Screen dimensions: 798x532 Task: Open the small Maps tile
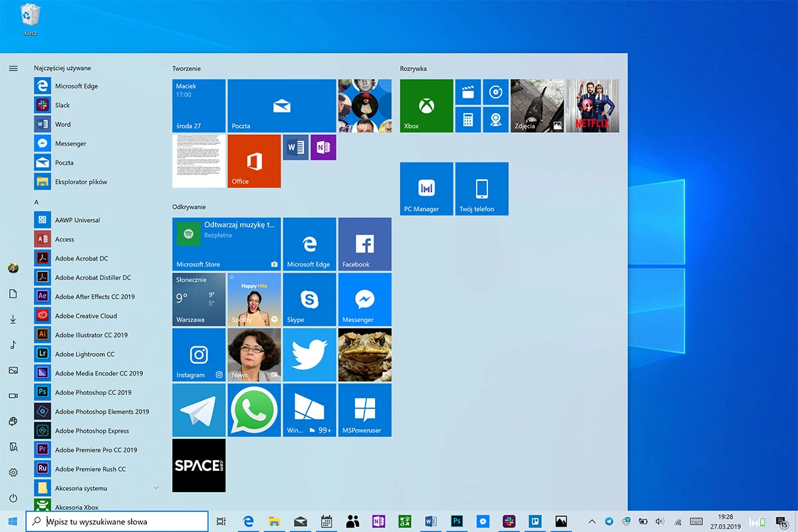(495, 120)
